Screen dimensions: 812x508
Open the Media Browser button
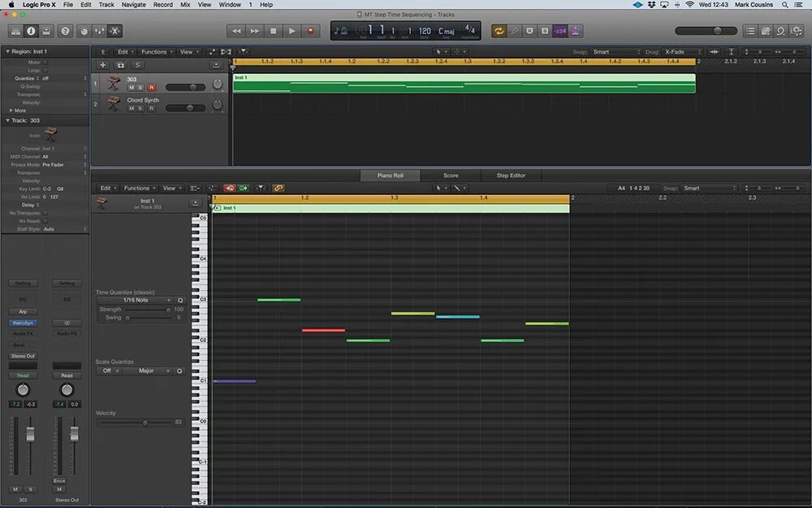click(796, 31)
